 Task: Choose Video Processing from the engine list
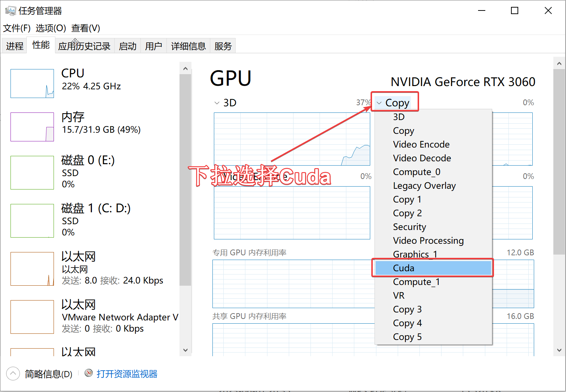pyautogui.click(x=434, y=240)
